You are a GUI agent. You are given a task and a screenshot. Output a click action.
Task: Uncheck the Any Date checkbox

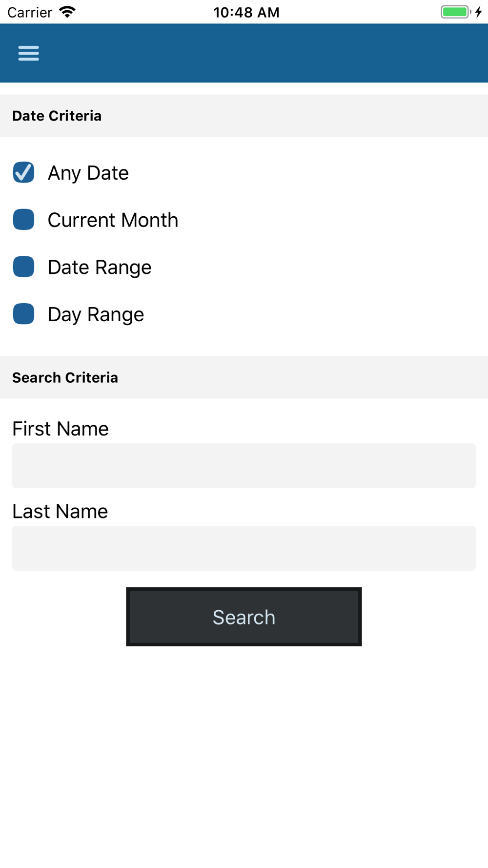(x=23, y=172)
